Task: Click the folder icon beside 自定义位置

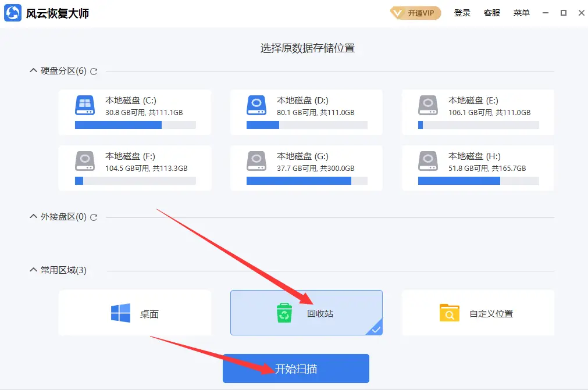Action: tap(449, 313)
